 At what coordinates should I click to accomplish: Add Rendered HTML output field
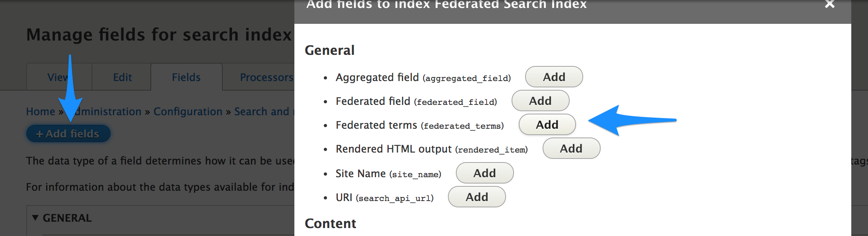click(571, 149)
